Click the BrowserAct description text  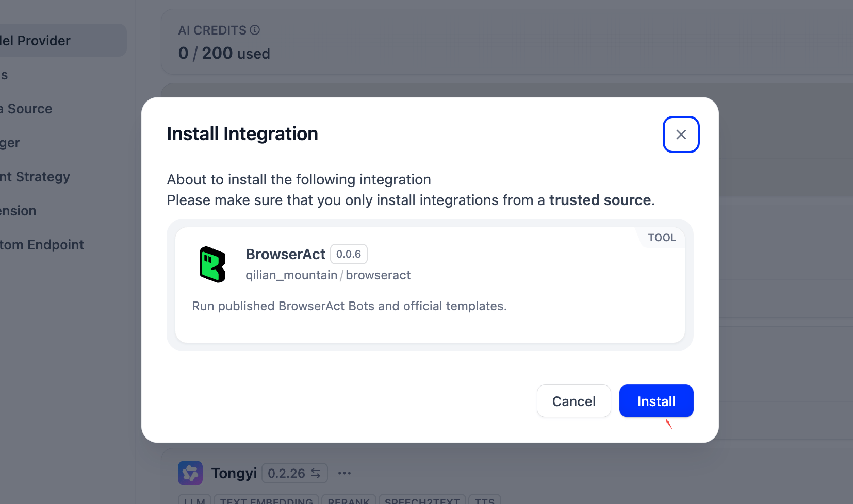(x=349, y=306)
